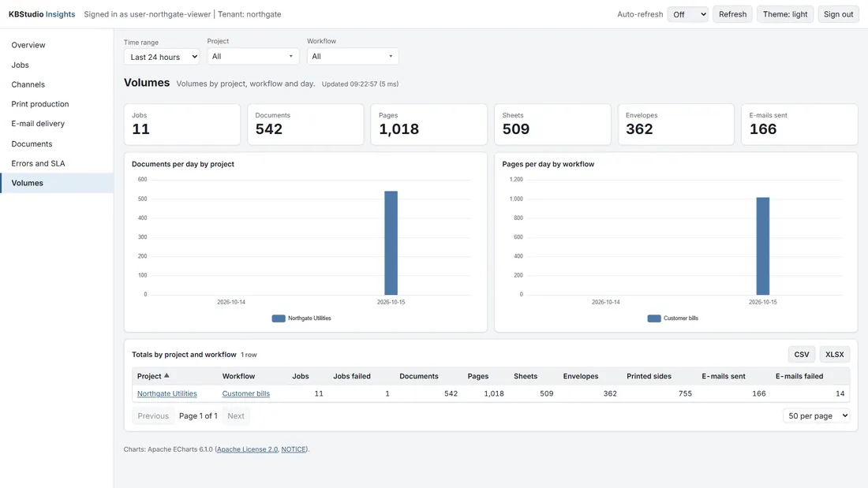Select the Documents 542 summary card

click(x=305, y=125)
